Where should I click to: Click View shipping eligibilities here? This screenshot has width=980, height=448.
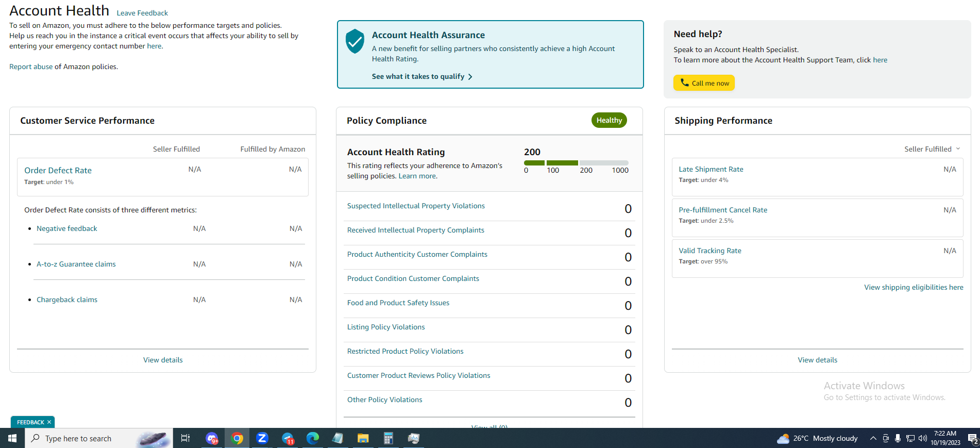click(914, 287)
